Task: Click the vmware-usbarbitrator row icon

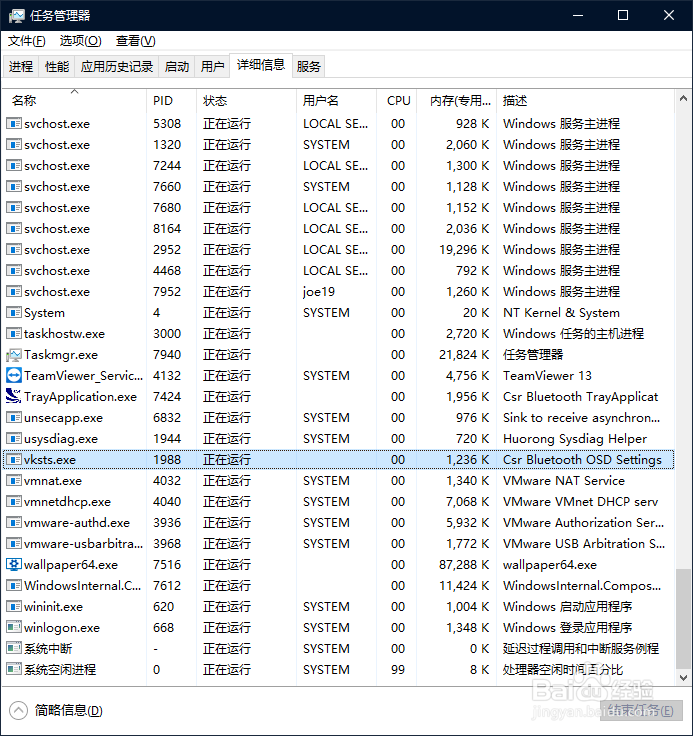Action: coord(14,544)
